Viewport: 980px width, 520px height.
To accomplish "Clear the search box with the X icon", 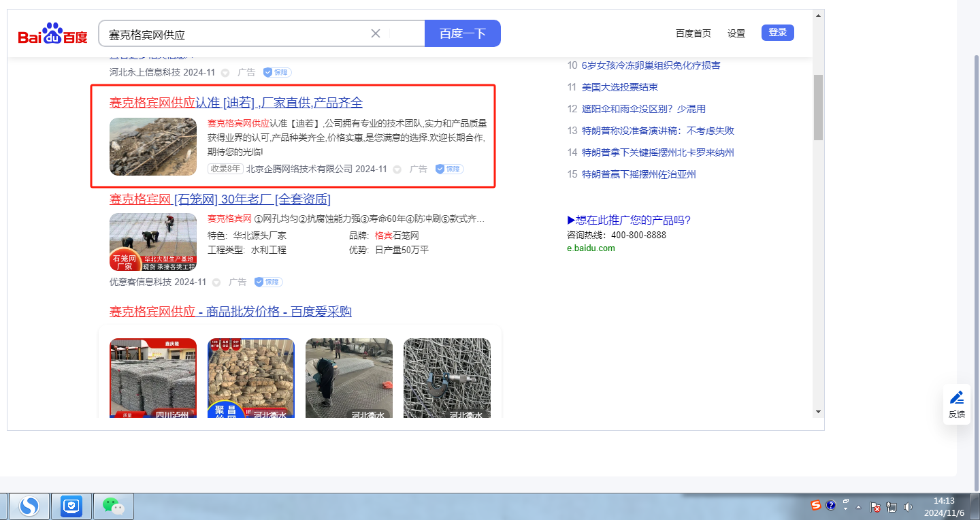I will click(375, 33).
